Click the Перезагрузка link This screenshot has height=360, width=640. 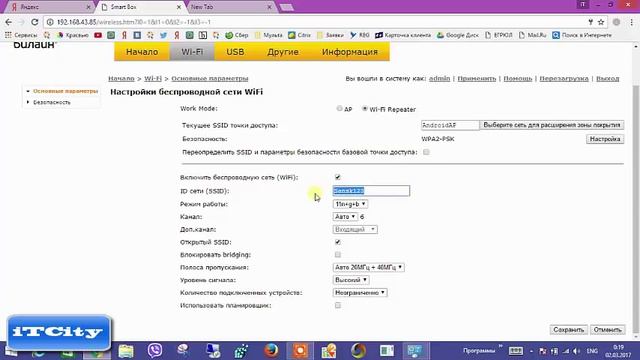click(x=564, y=78)
